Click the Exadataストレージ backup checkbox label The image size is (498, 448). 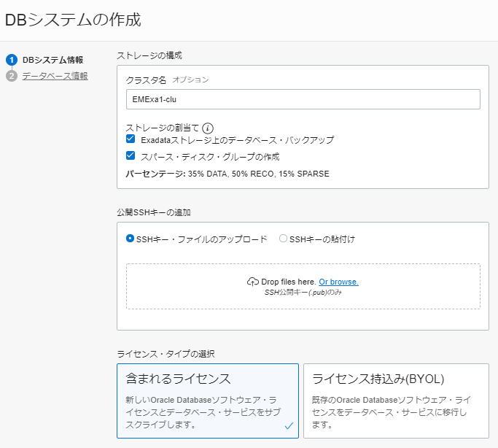click(238, 139)
